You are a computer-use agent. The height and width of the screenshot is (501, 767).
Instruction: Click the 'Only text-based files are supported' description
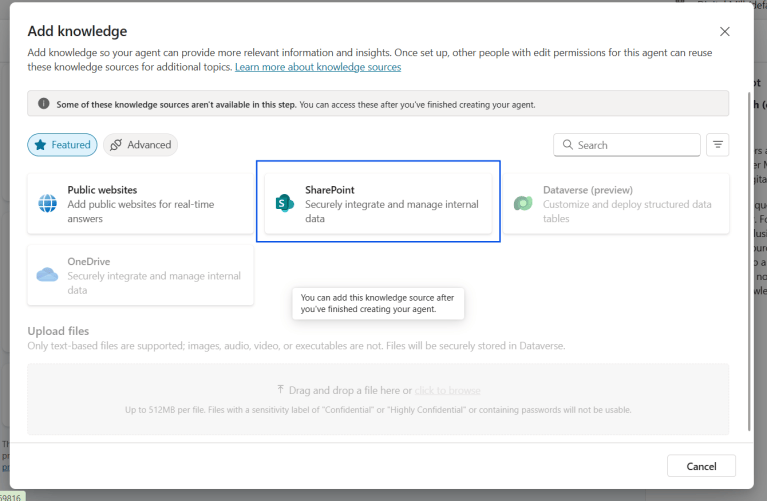[296, 346]
